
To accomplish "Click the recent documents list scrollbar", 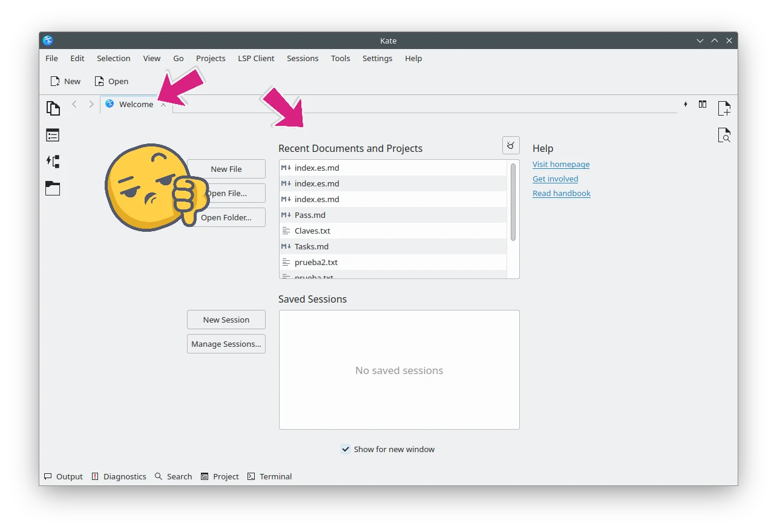I will click(x=513, y=202).
